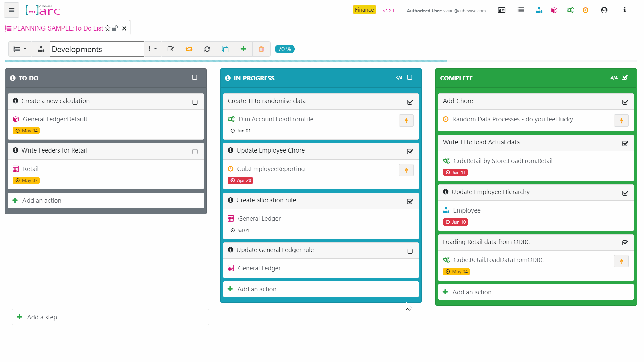This screenshot has height=362, width=644.
Task: Select the edit pencil icon in the toolbar
Action: pos(171,49)
